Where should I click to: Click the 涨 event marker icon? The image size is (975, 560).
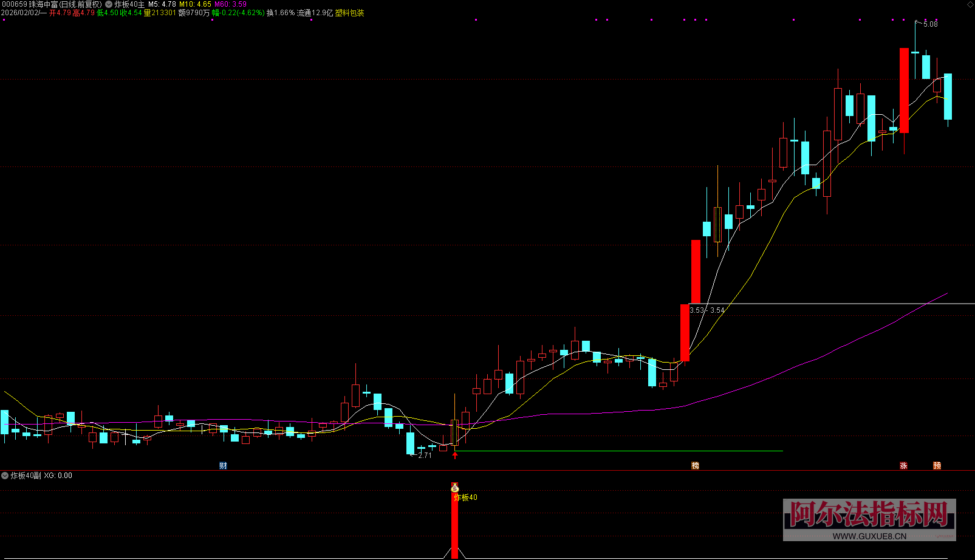coord(903,466)
